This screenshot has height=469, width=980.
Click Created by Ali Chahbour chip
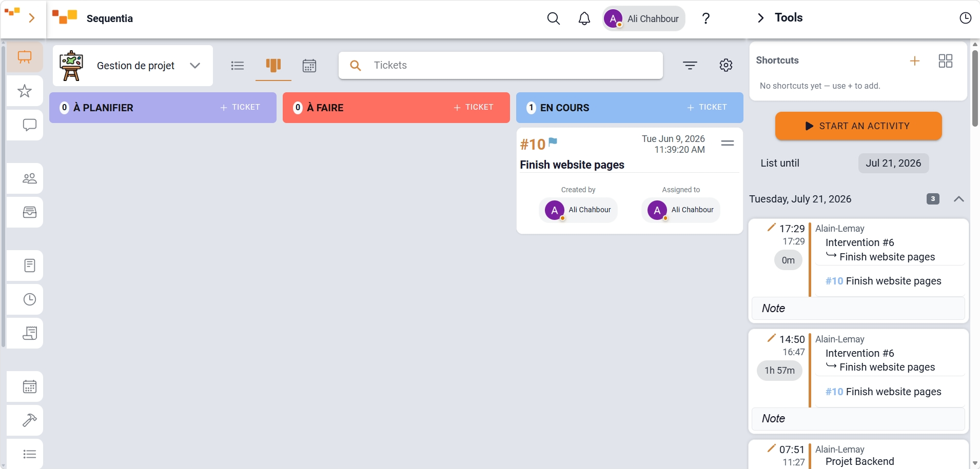[x=578, y=210]
